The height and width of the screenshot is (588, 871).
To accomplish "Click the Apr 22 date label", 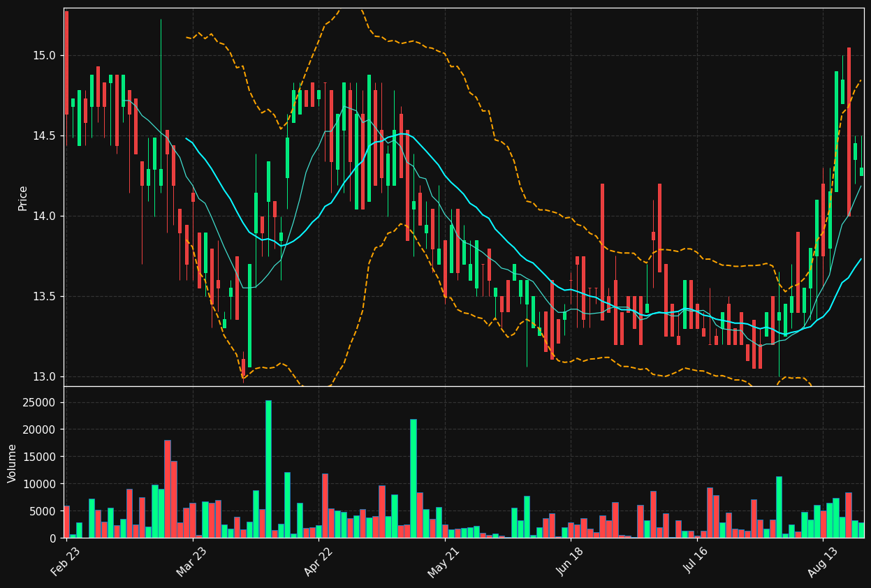I will click(x=318, y=561).
